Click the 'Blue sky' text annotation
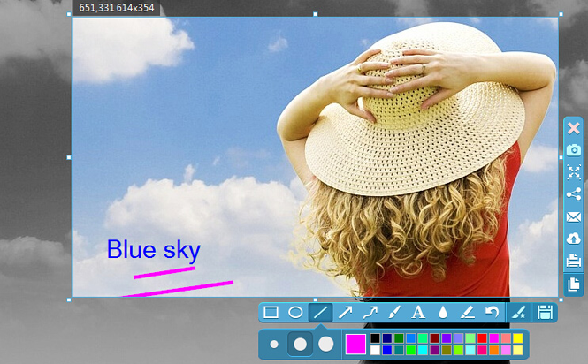The height and width of the screenshot is (364, 588). click(154, 250)
